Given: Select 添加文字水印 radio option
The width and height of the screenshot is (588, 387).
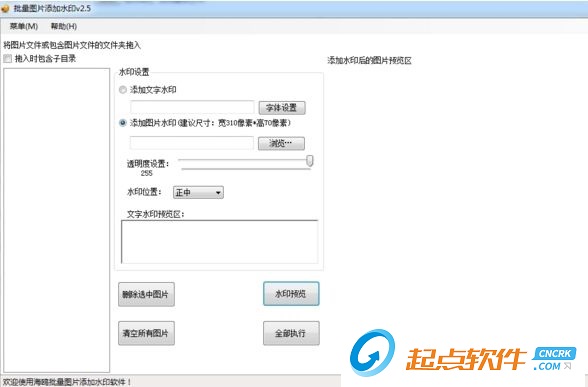Looking at the screenshot, I should (x=123, y=90).
